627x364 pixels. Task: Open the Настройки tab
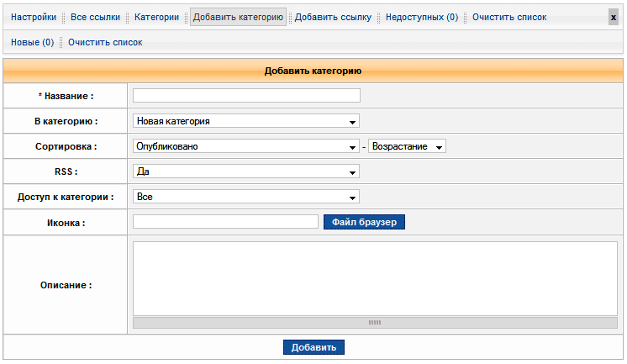(x=34, y=17)
